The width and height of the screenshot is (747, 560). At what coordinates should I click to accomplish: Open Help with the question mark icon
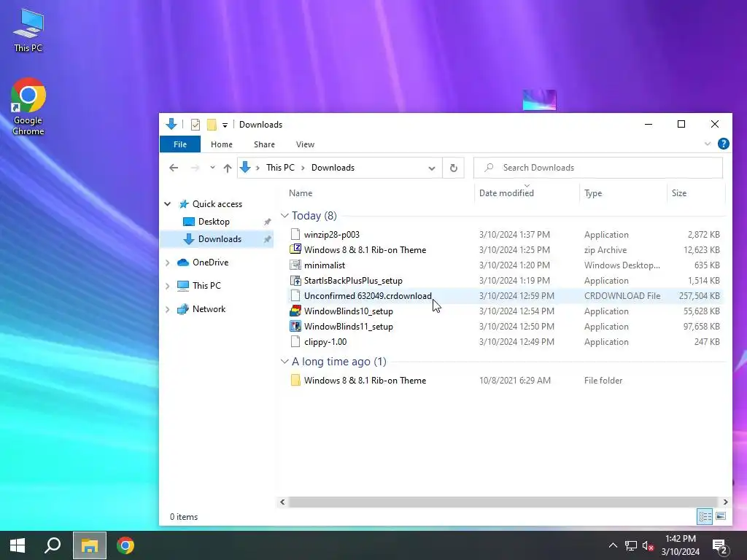pyautogui.click(x=723, y=144)
